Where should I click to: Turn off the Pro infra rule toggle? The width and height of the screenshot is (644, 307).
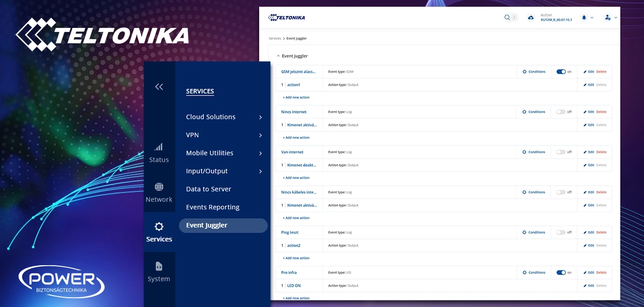point(561,272)
